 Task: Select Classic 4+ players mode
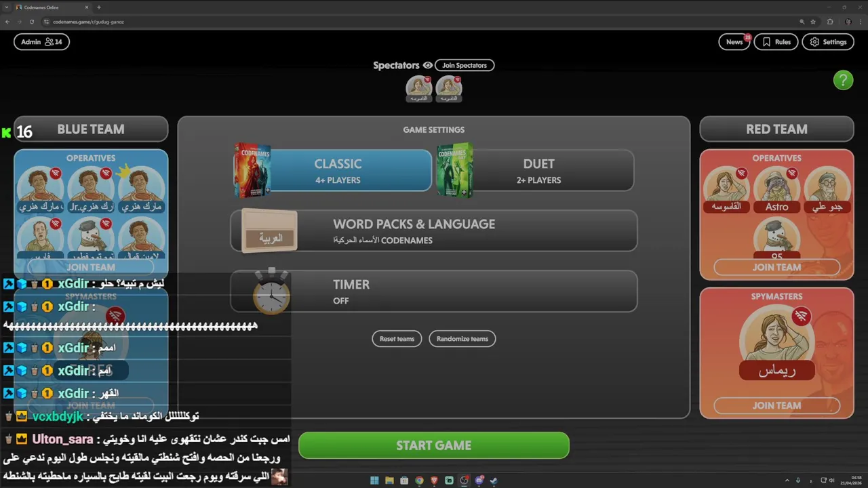pyautogui.click(x=338, y=171)
